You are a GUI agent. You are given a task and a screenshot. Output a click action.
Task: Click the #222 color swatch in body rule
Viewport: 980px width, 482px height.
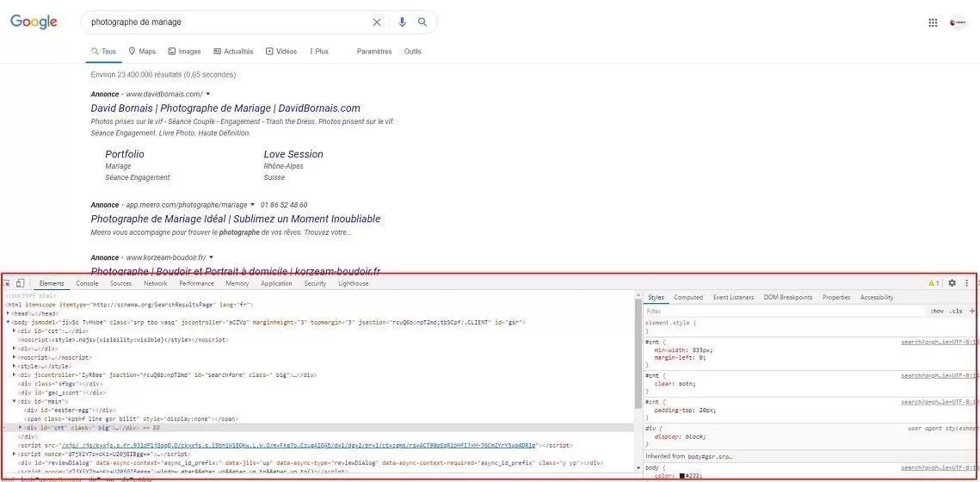[x=682, y=476]
